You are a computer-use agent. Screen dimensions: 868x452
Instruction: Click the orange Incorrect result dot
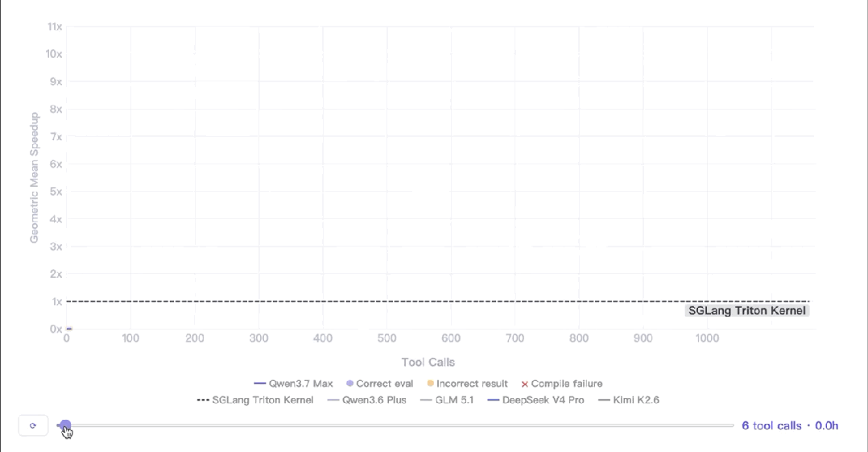[x=430, y=384]
